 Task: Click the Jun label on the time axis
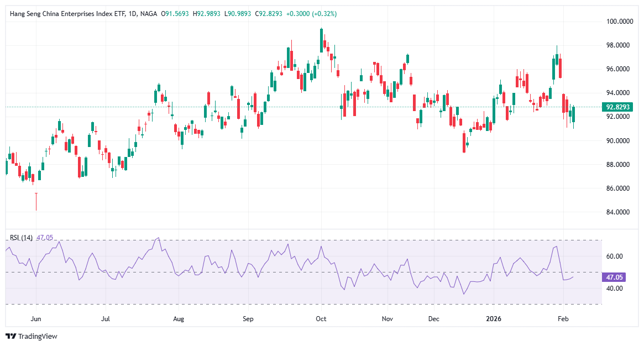pyautogui.click(x=36, y=319)
